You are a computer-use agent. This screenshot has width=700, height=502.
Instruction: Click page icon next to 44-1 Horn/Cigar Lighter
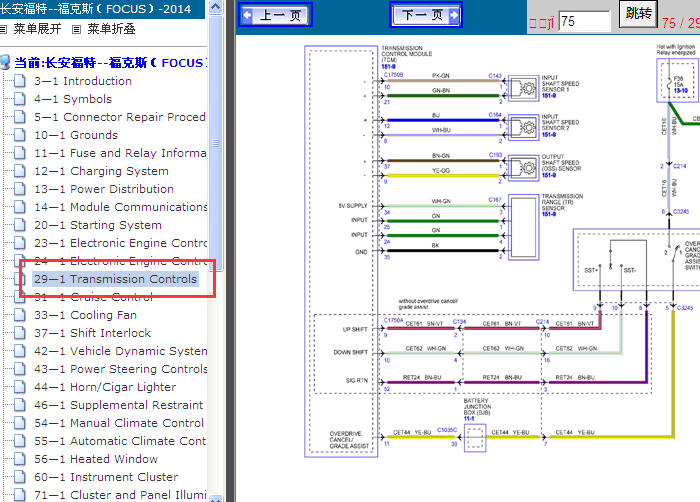[x=20, y=387]
